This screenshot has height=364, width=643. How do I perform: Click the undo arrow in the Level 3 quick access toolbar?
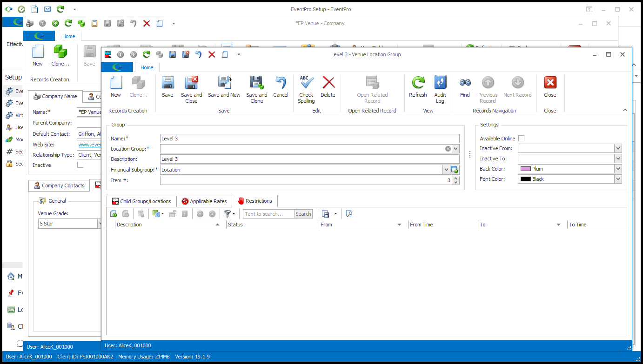[198, 54]
